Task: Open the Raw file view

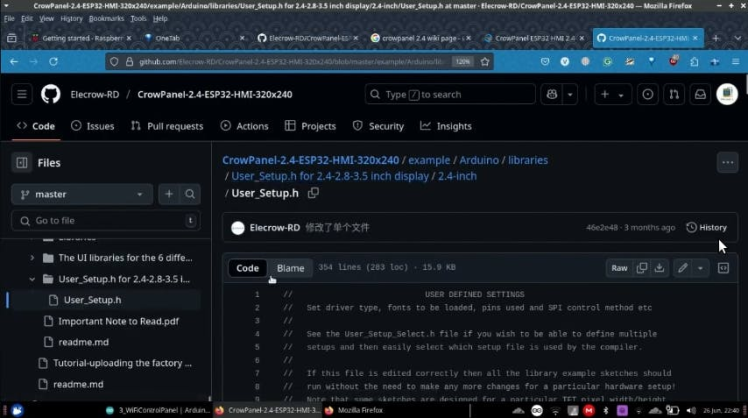Action: 619,268
